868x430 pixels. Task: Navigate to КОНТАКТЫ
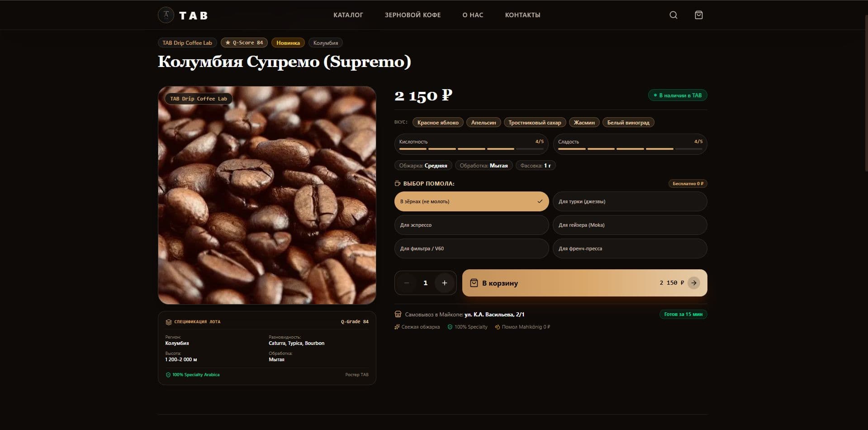click(523, 15)
